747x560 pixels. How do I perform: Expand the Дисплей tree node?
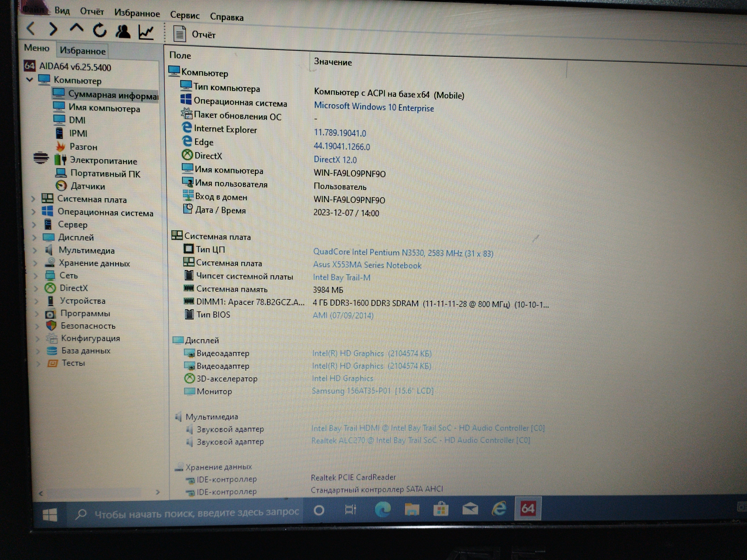35,237
